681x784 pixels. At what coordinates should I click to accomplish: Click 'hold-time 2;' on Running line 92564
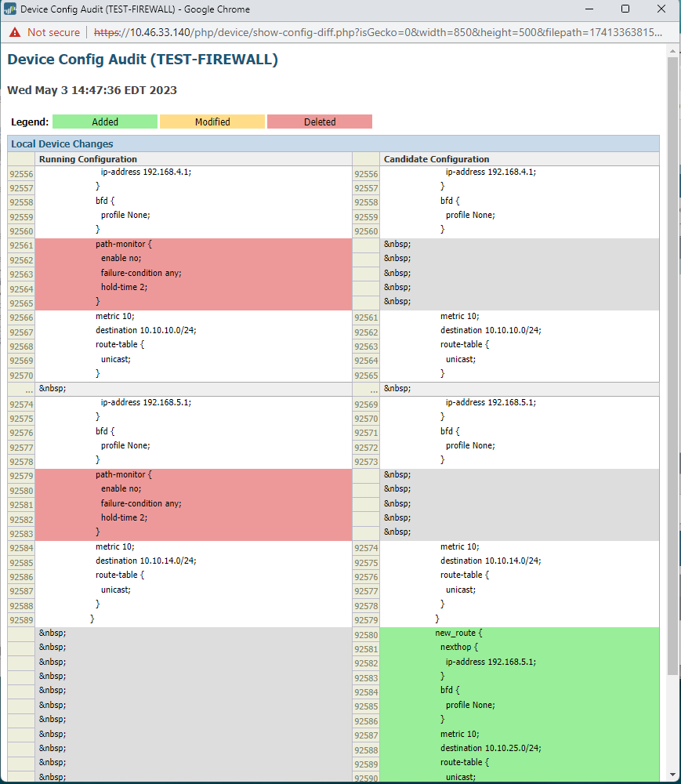point(124,287)
